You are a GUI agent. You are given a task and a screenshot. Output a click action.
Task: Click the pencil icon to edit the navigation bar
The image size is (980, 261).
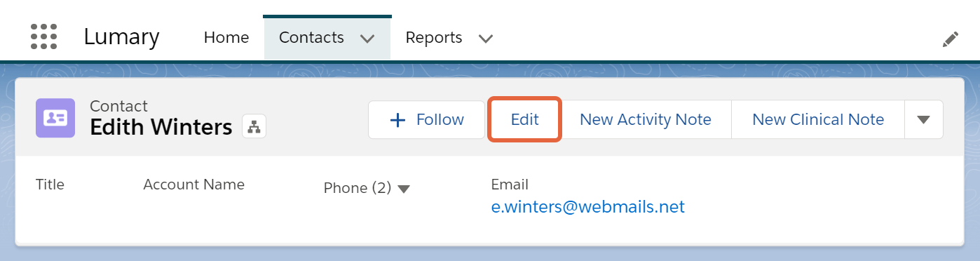(x=950, y=39)
